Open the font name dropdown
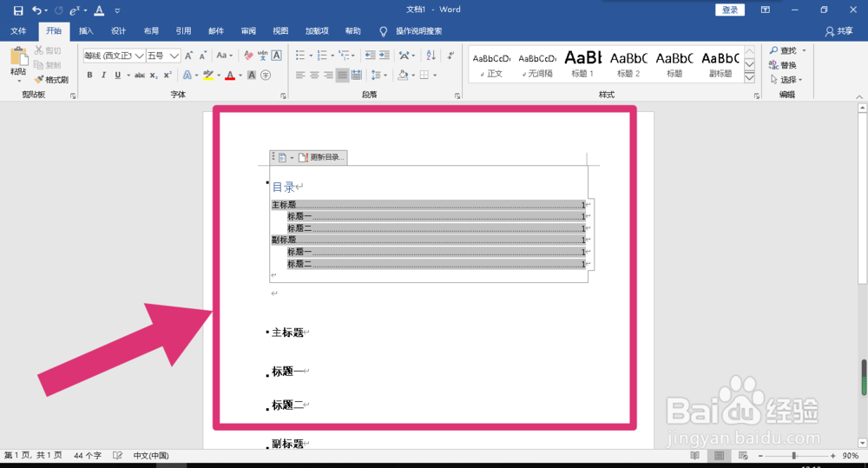 coord(140,56)
